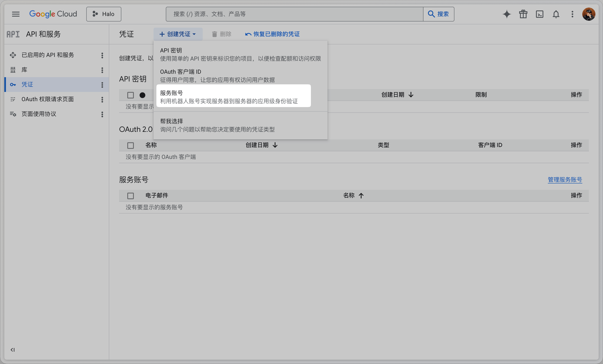
Task: Sort API 密钥 table by 创建日期
Action: coord(397,95)
